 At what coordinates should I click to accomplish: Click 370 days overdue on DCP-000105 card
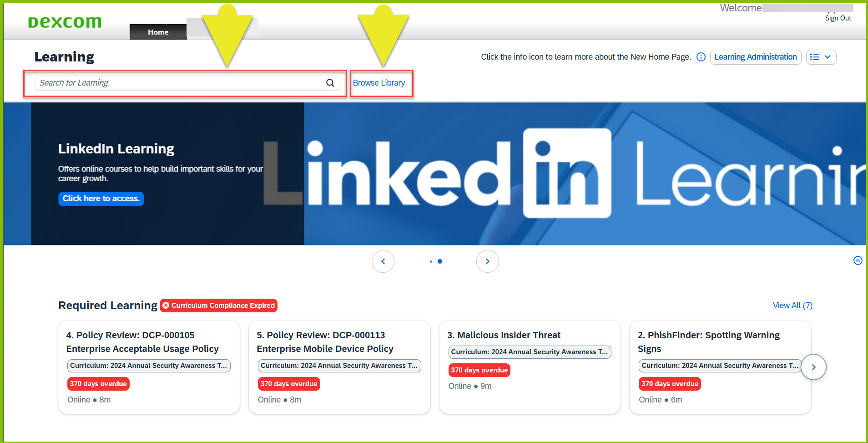tap(98, 384)
